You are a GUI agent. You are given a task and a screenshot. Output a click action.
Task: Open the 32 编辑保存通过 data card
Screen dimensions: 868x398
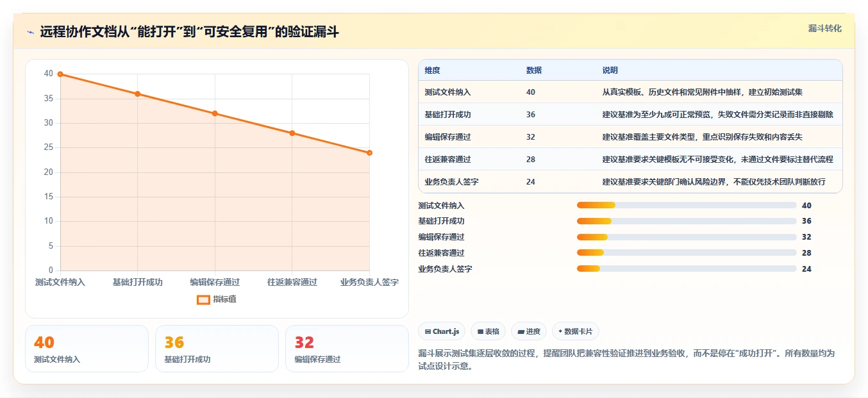(x=347, y=349)
